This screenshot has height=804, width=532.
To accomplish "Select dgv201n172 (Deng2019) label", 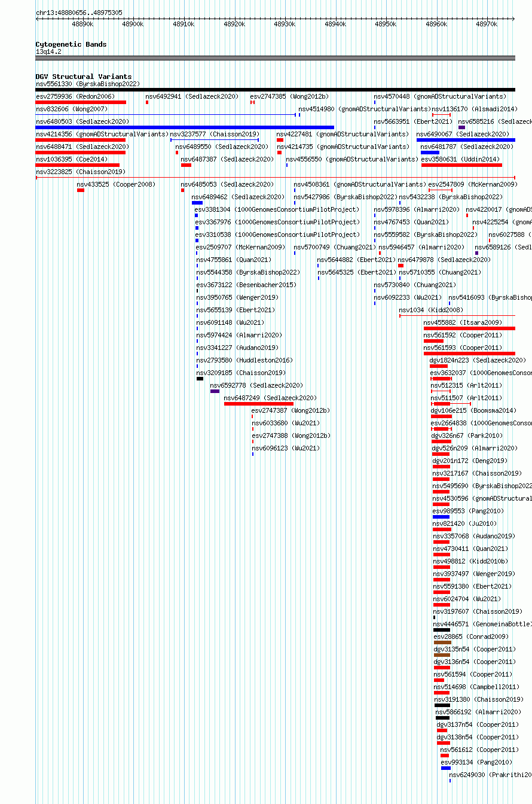I will pos(470,461).
